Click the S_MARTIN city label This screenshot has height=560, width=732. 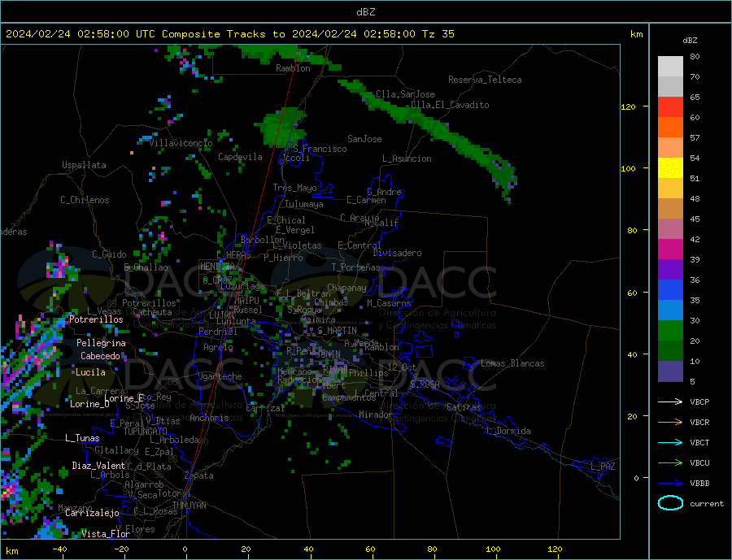tap(337, 331)
